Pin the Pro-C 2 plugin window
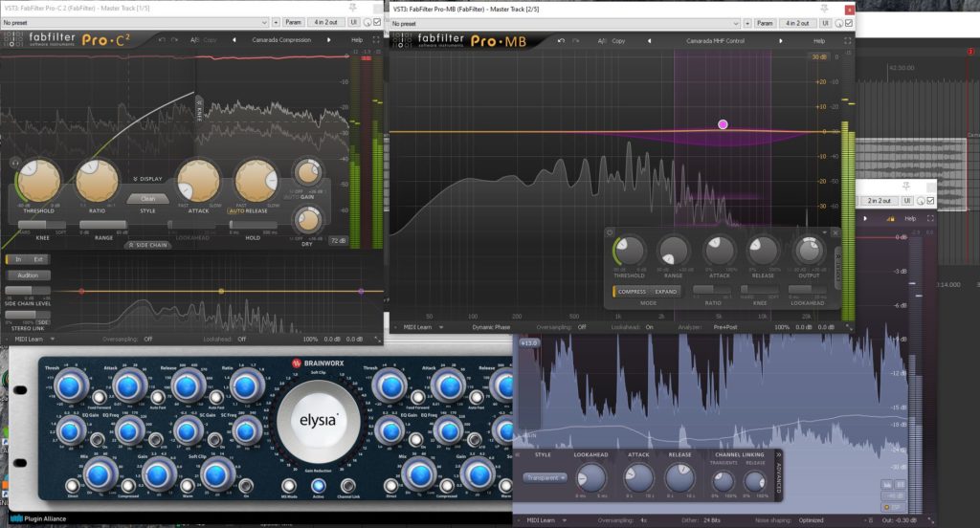The width and height of the screenshot is (980, 528). (x=353, y=8)
